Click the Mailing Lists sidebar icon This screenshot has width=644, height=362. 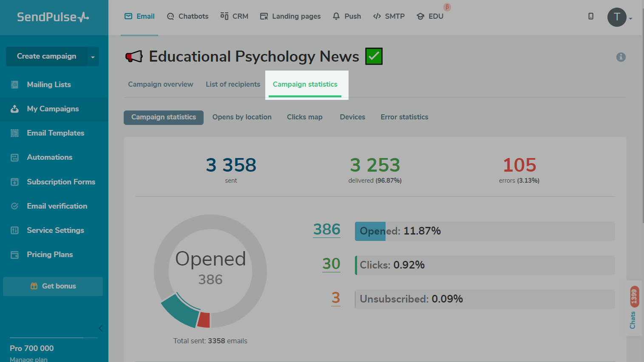[14, 85]
